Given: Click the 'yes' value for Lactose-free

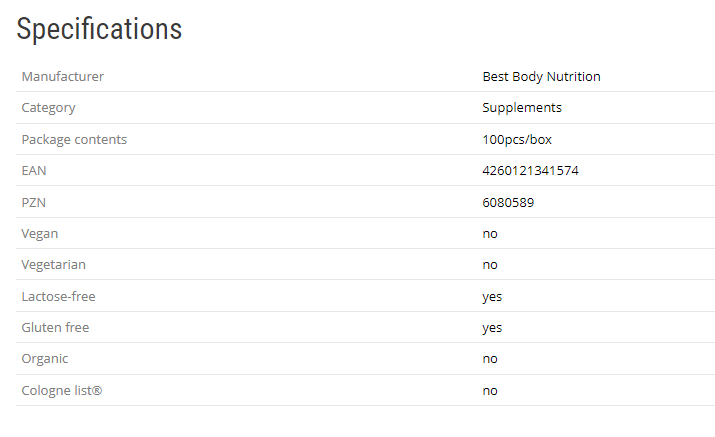Looking at the screenshot, I should [x=492, y=296].
